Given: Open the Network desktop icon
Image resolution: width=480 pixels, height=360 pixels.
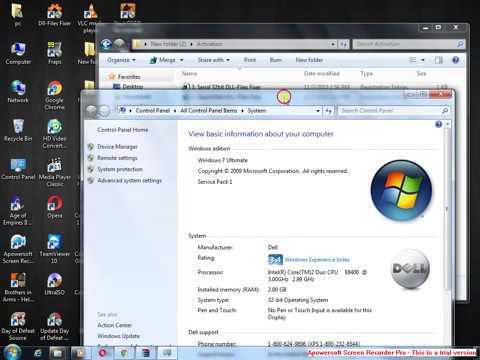Looking at the screenshot, I should pyautogui.click(x=18, y=91).
